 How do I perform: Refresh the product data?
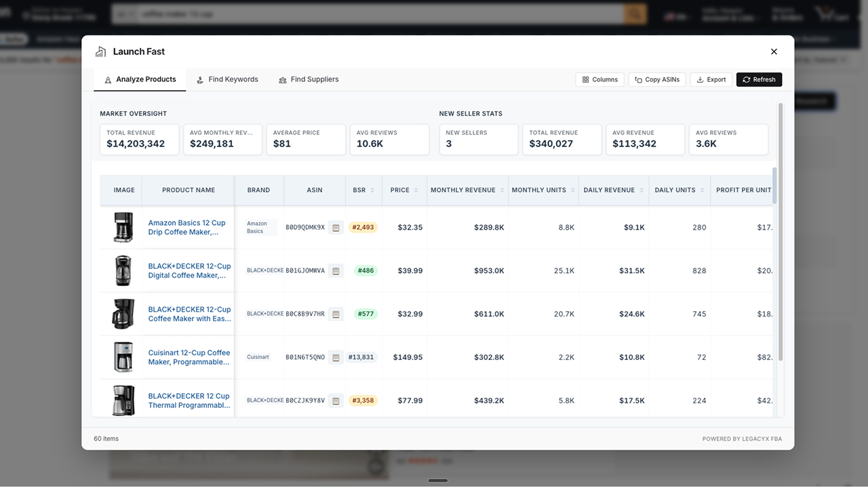coord(759,79)
